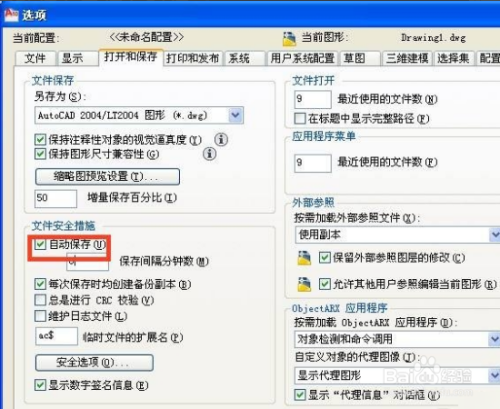This screenshot has width=500, height=409.
Task: Click the AutoCAD logo icon in title bar
Action: click(x=11, y=15)
